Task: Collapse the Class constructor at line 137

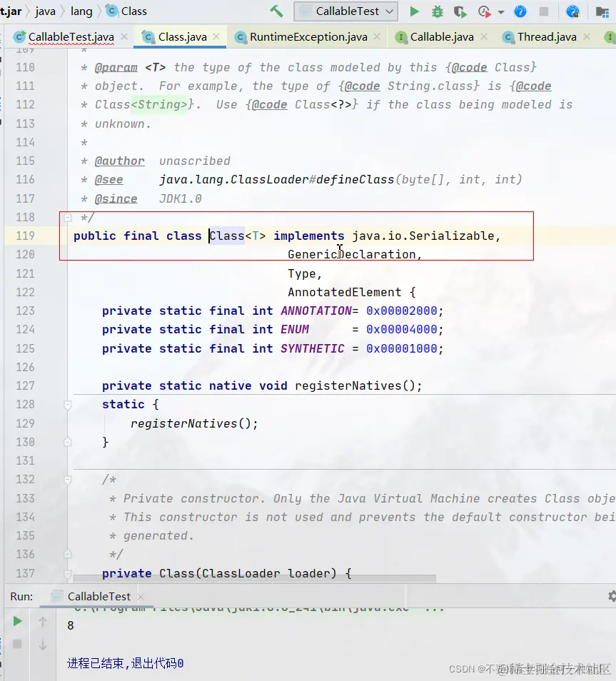Action: point(67,574)
